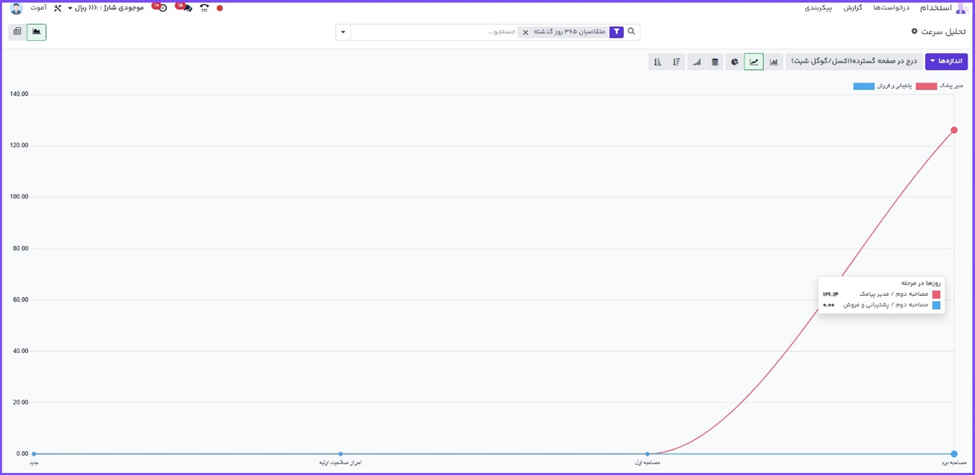975x475 pixels.
Task: Open the موجودی شارژ balance dropdown
Action: click(106, 8)
